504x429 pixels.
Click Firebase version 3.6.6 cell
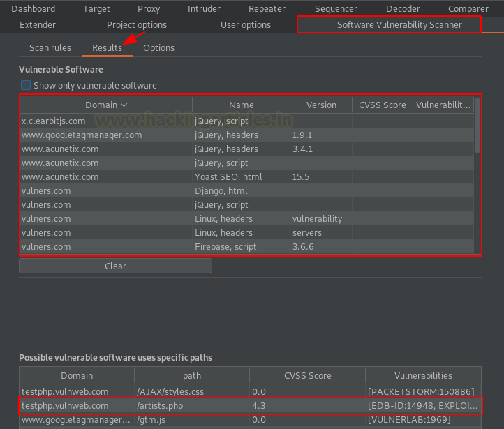coord(321,247)
